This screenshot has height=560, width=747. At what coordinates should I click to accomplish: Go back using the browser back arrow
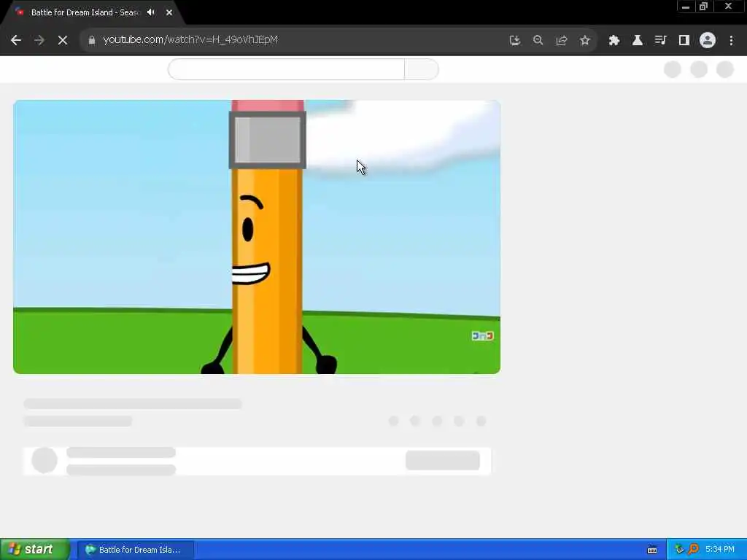click(x=16, y=41)
